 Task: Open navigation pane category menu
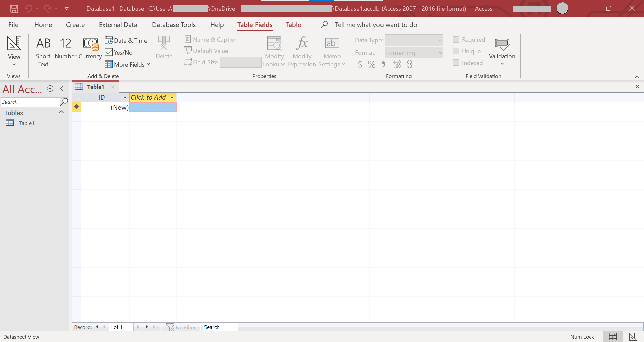click(50, 88)
